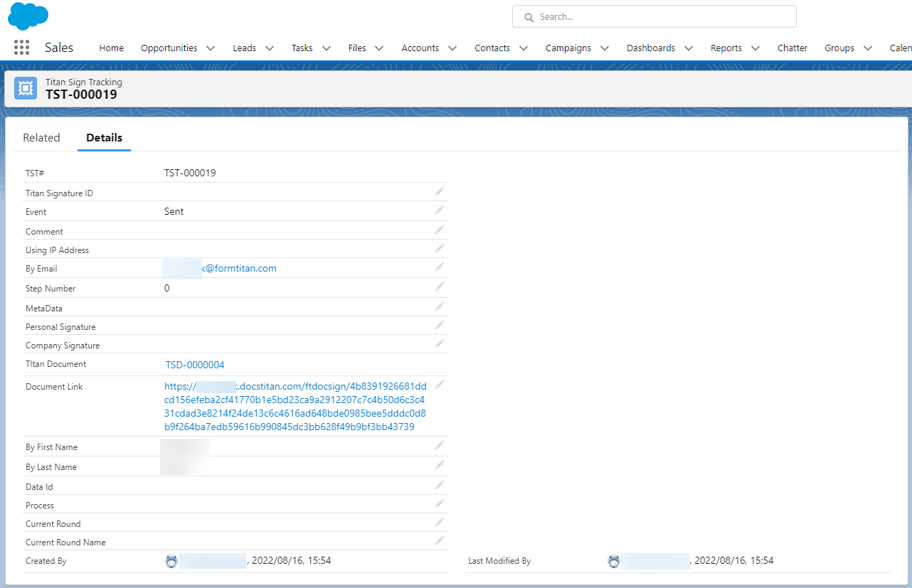The height and width of the screenshot is (588, 912).
Task: Expand the Opportunities dropdown chevron
Action: 211,48
